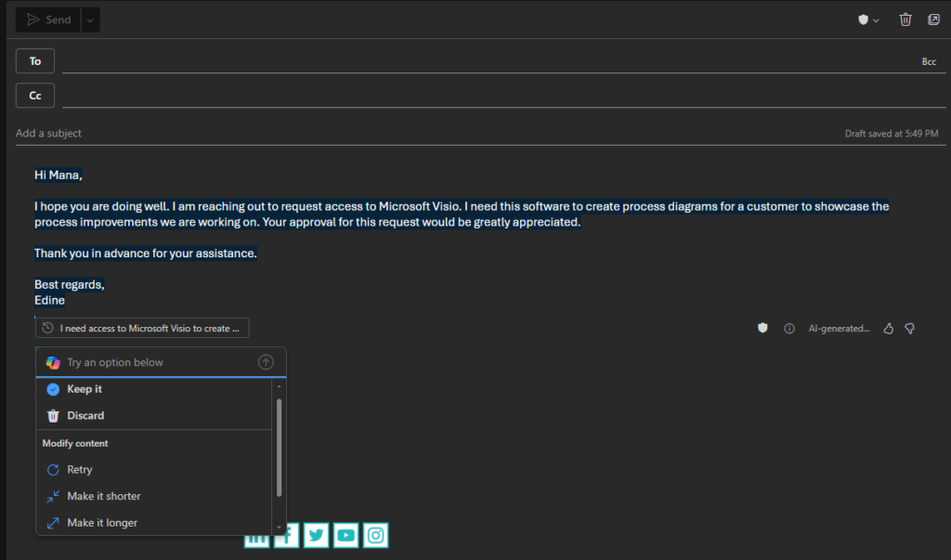Give a thumbs up to the draft
This screenshot has width=951, height=560.
(x=888, y=328)
